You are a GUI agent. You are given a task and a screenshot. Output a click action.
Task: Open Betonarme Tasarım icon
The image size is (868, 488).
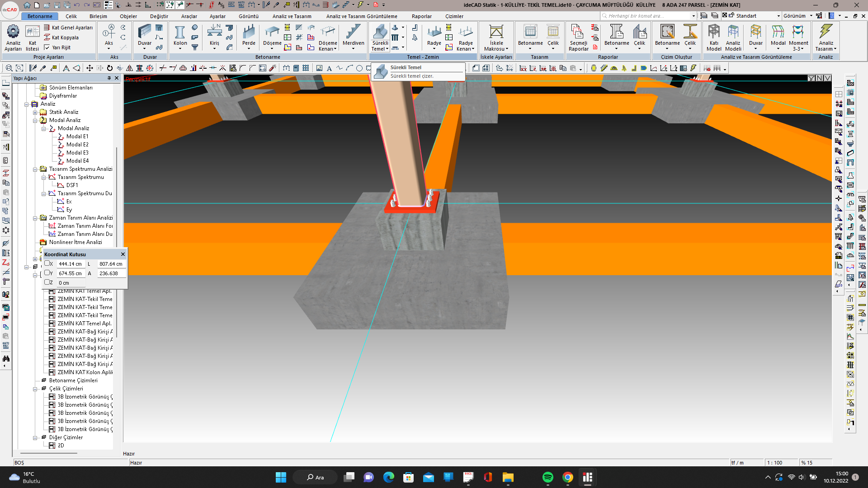pyautogui.click(x=530, y=36)
